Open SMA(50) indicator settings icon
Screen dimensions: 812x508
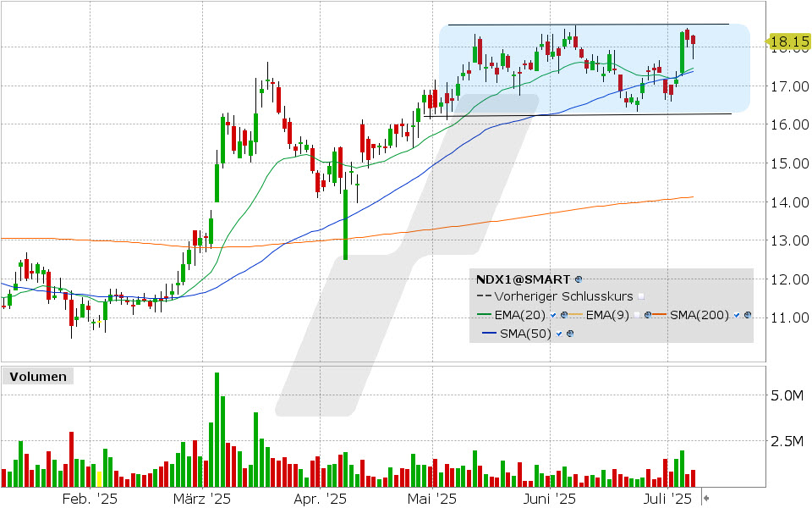click(570, 334)
